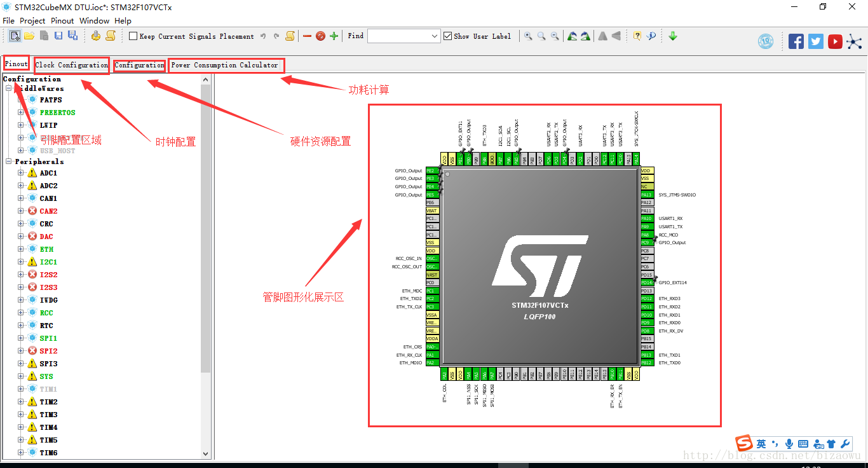
Task: Toggle Keep Current Signals Placement checkbox
Action: 133,36
